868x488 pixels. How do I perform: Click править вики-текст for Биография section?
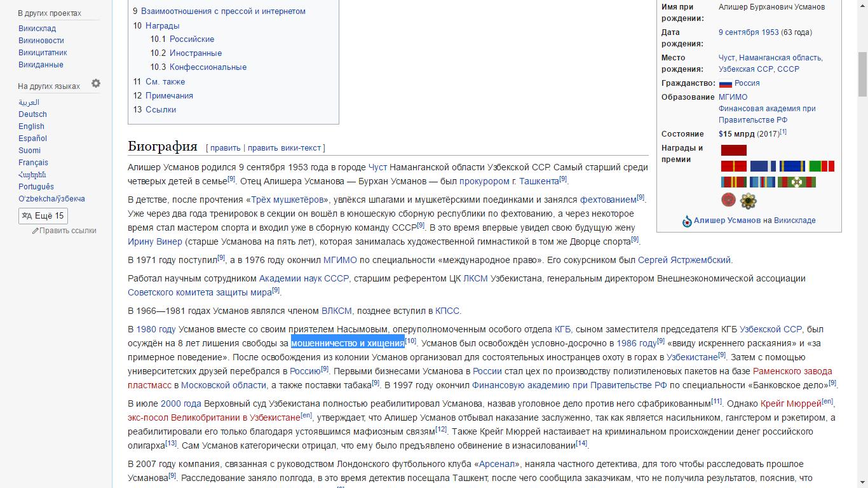pos(285,148)
